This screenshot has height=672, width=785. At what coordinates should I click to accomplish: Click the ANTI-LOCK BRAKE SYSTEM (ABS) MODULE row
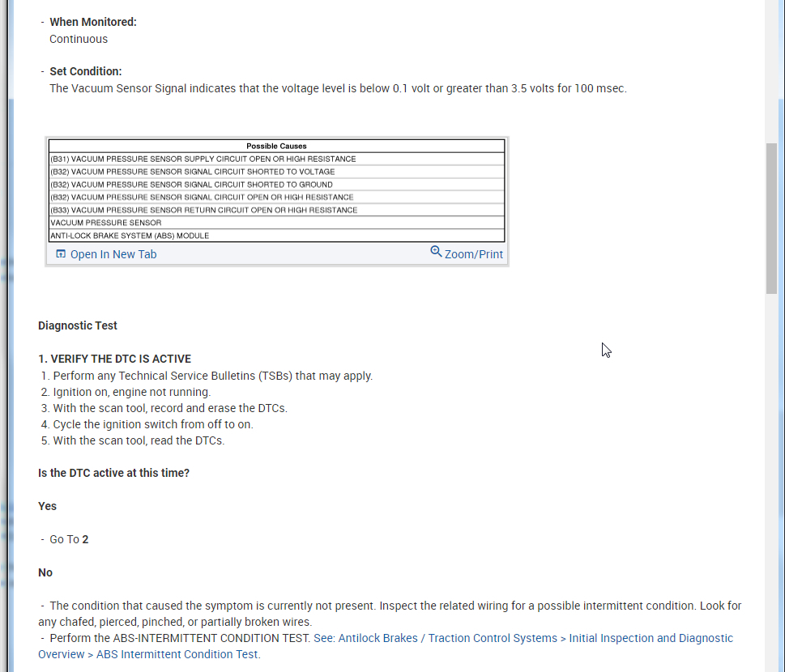pyautogui.click(x=130, y=236)
